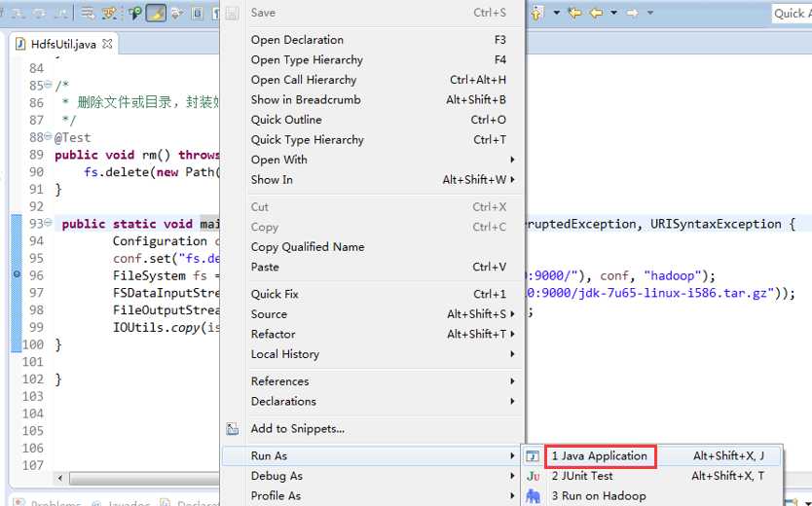The height and width of the screenshot is (506, 812).
Task: Select Paste from context menu
Action: click(372, 267)
